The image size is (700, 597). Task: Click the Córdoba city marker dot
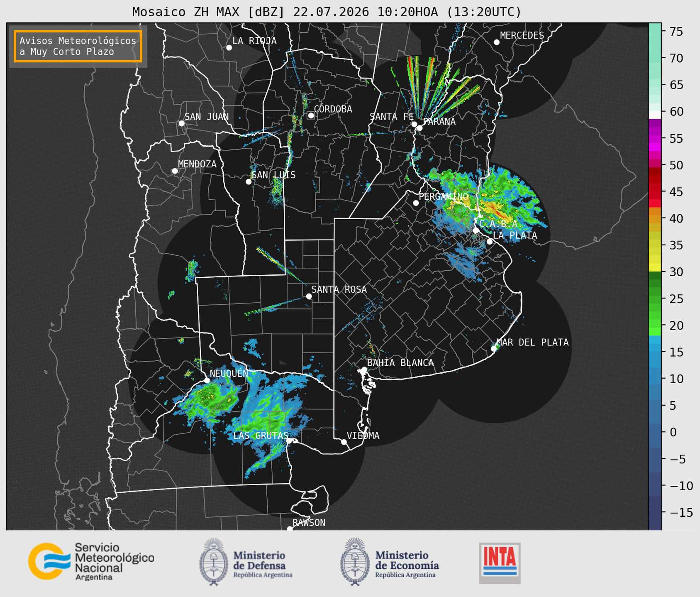click(x=311, y=115)
